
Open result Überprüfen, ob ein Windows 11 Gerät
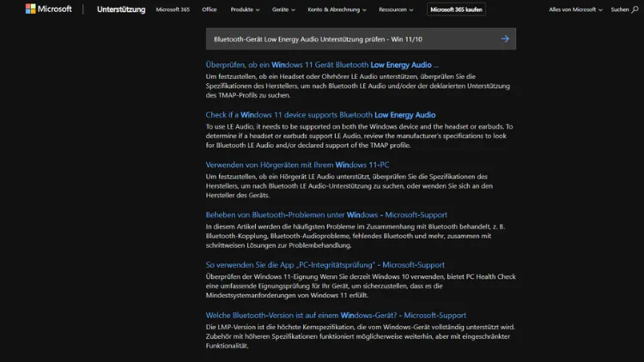point(322,64)
